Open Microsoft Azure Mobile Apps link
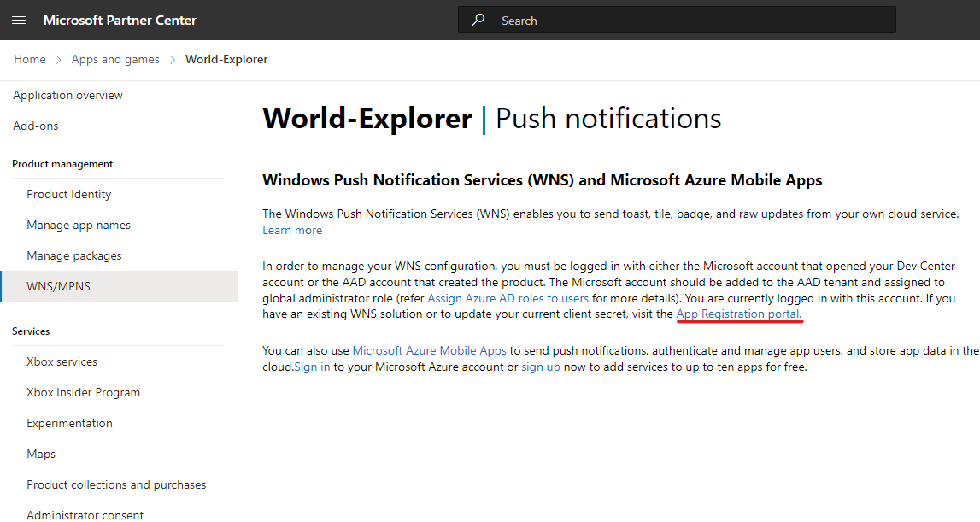 click(x=430, y=351)
